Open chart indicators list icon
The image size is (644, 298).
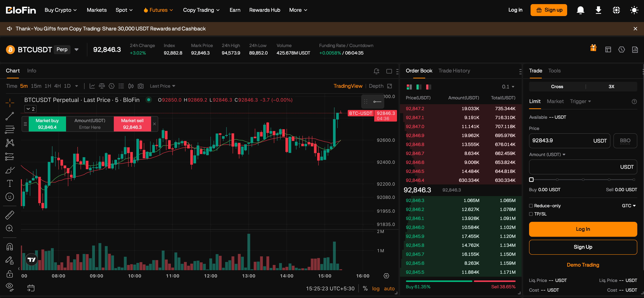click(x=121, y=86)
